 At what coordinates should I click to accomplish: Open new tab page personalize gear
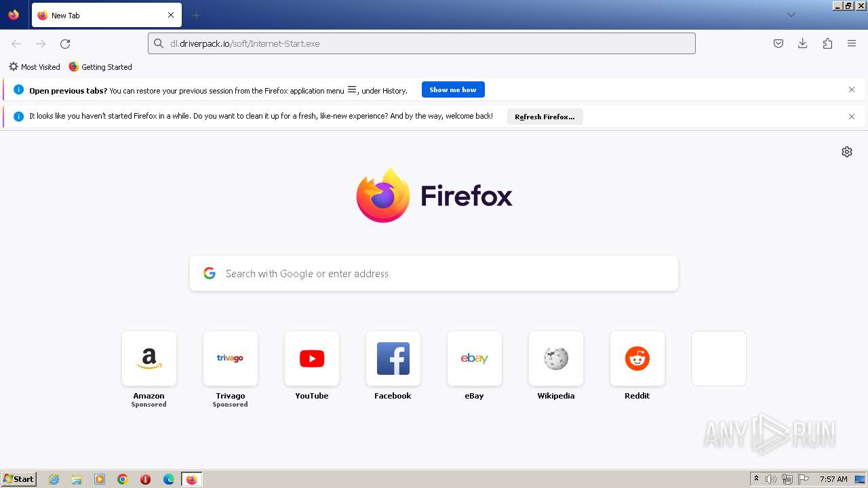click(x=847, y=152)
